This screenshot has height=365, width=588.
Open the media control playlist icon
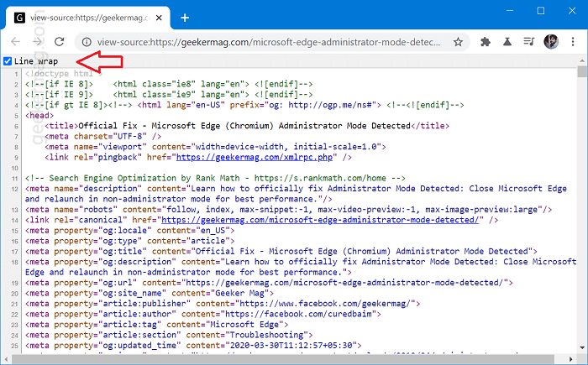pyautogui.click(x=528, y=42)
